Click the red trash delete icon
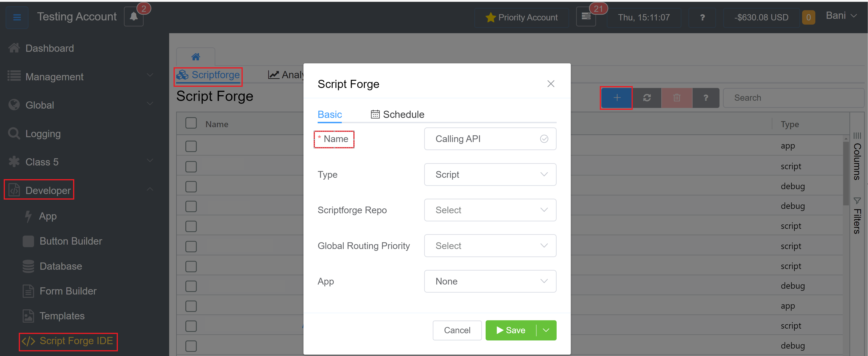Image resolution: width=868 pixels, height=356 pixels. (x=677, y=98)
